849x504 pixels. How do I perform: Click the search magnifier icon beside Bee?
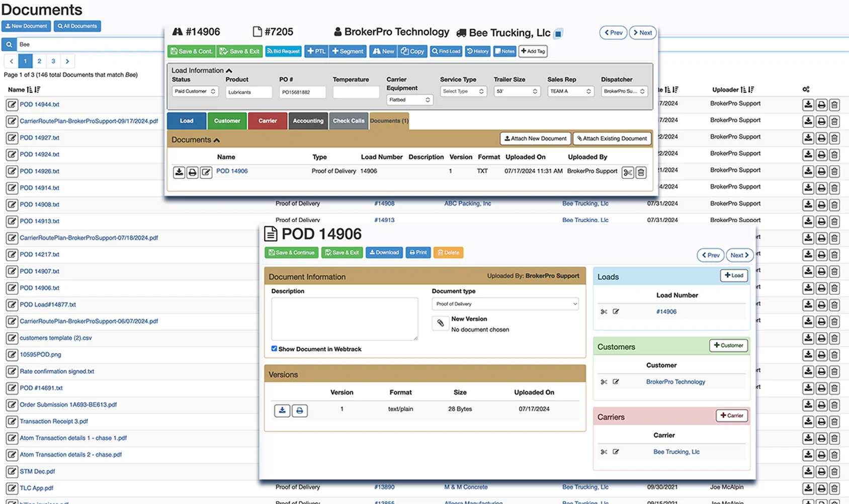(9, 45)
